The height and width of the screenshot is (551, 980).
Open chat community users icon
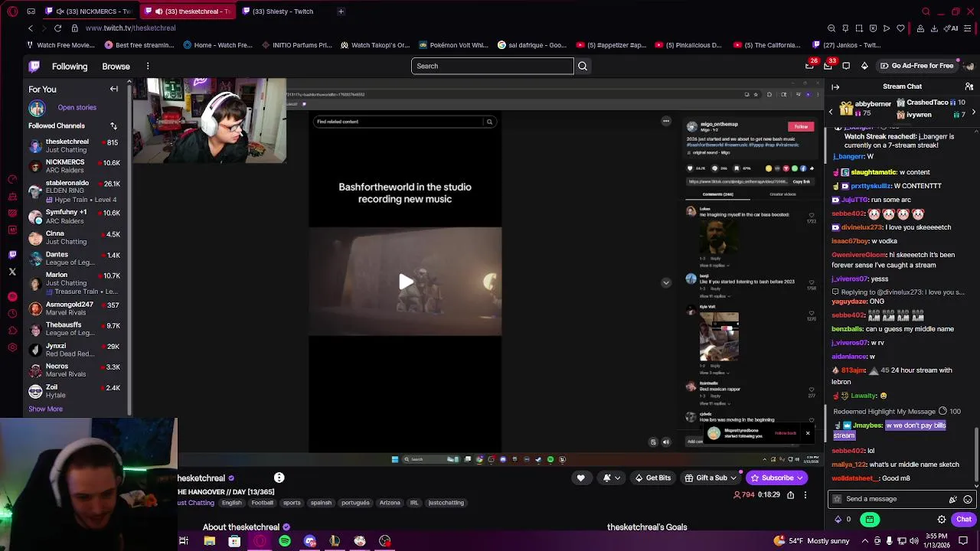coord(969,87)
